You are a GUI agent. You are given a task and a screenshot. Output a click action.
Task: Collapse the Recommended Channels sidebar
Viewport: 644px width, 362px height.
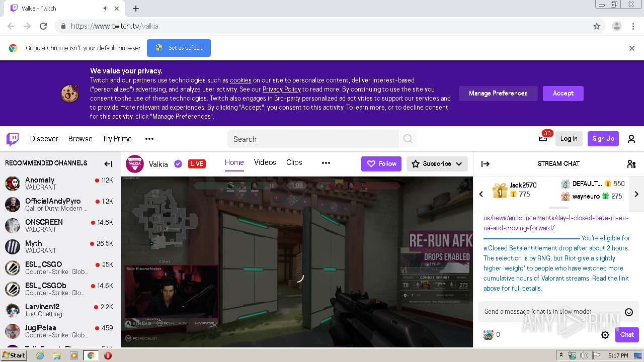click(108, 163)
